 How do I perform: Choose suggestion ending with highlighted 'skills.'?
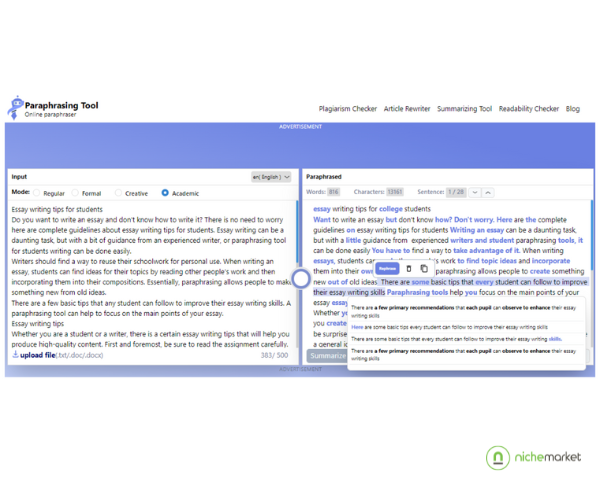pyautogui.click(x=457, y=339)
